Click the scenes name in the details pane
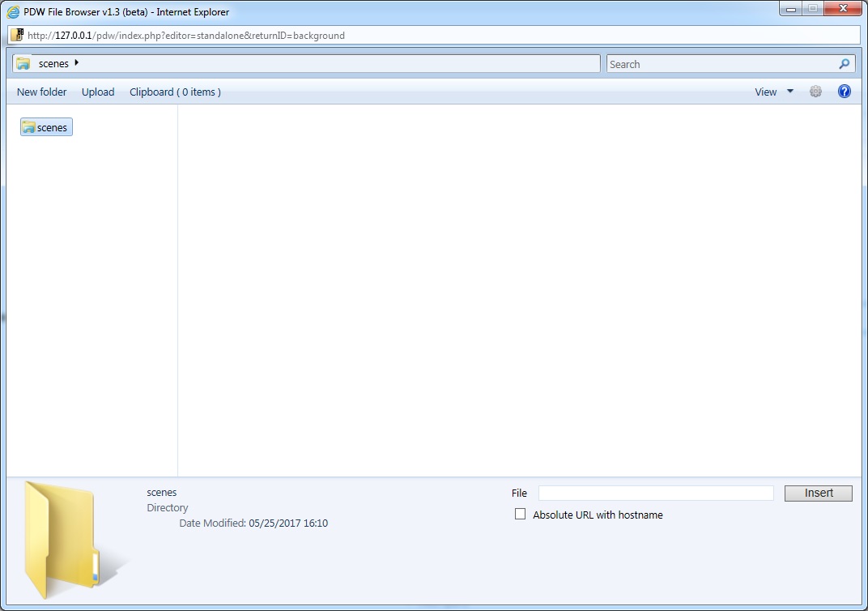Image resolution: width=868 pixels, height=611 pixels. point(162,493)
